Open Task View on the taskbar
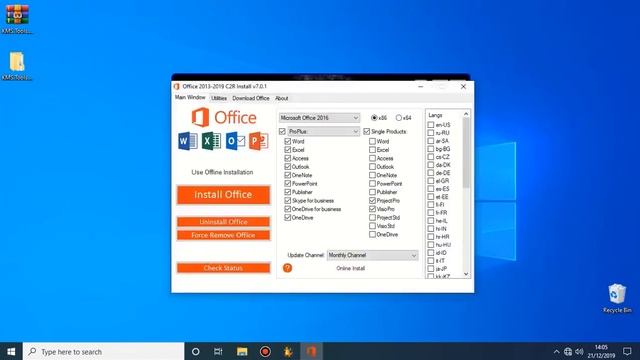The width and height of the screenshot is (640, 360). (218, 351)
